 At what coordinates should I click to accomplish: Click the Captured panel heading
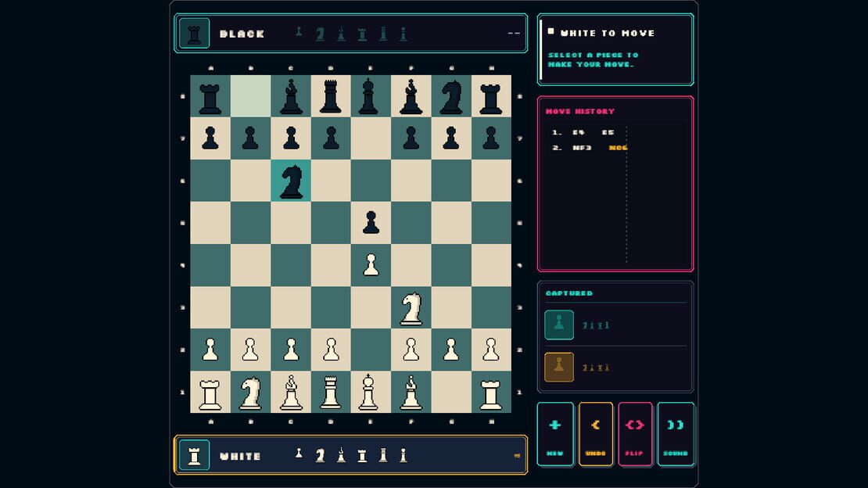coord(569,293)
